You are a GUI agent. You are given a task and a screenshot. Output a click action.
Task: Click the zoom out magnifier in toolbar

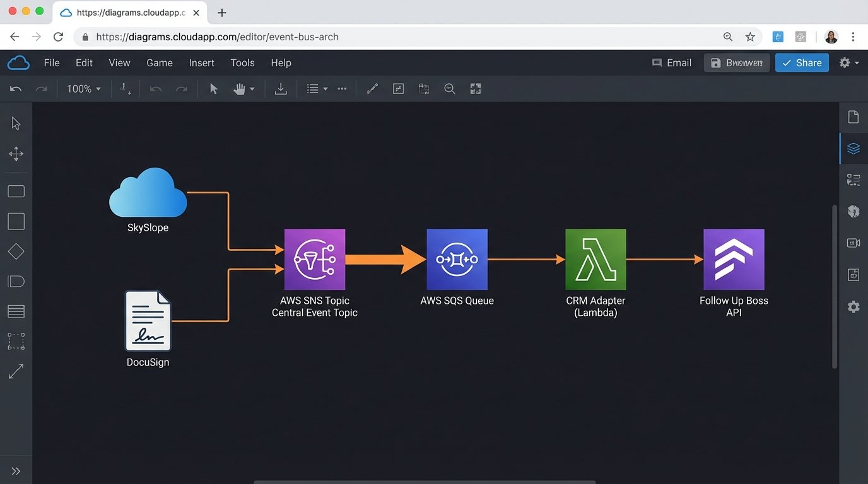pos(450,89)
